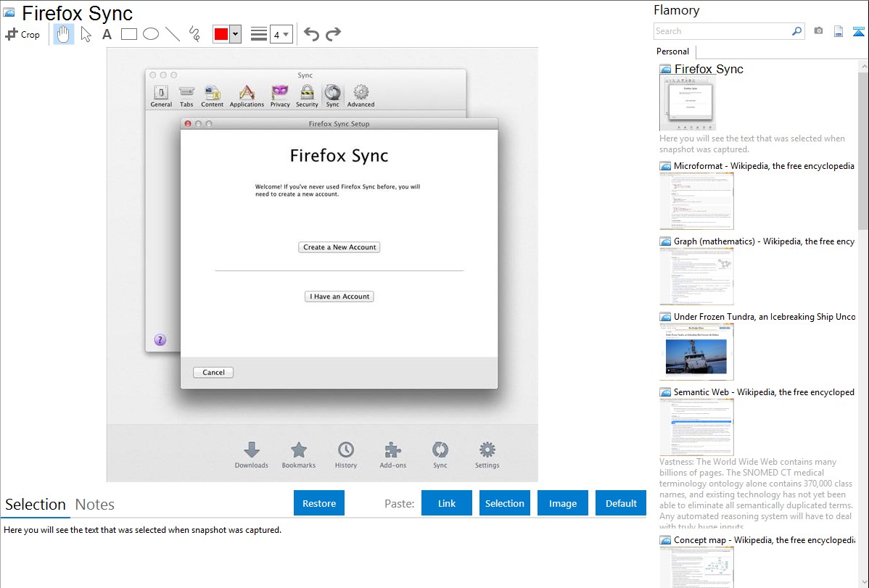Open the Notes tab
869x588 pixels.
click(95, 505)
